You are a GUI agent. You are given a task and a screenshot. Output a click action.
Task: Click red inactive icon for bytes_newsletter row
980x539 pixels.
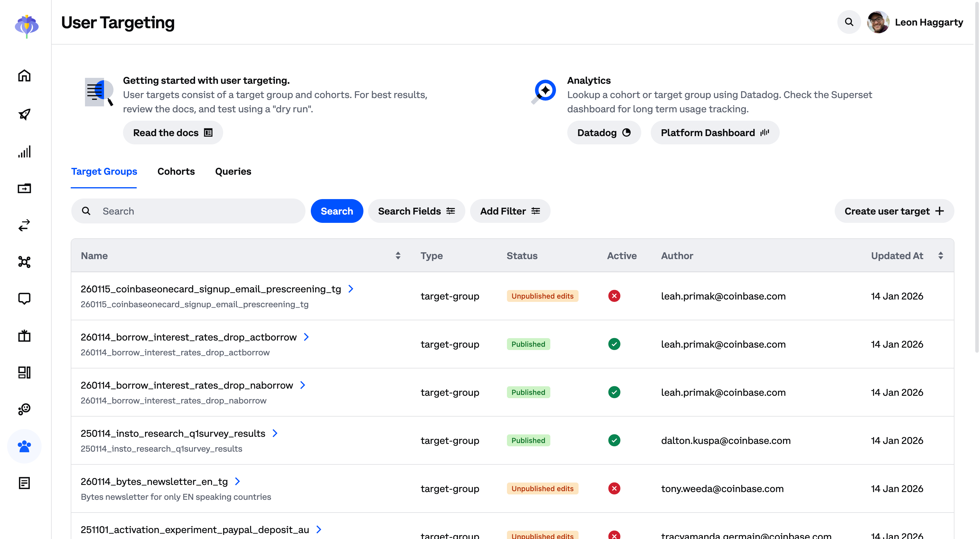pos(614,488)
